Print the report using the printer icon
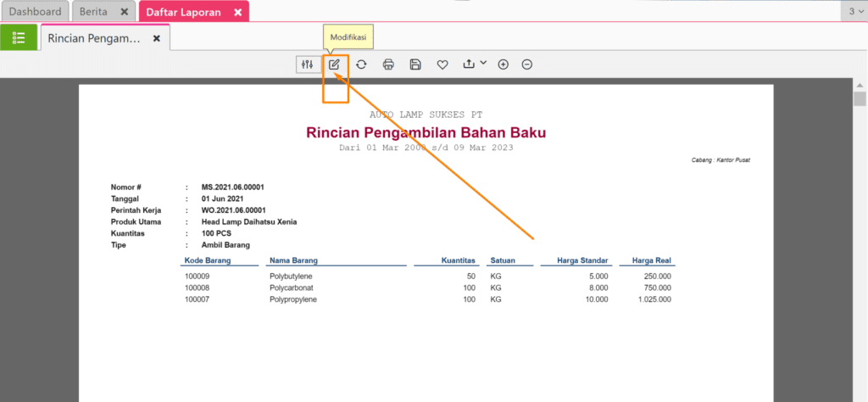868x402 pixels. tap(388, 64)
